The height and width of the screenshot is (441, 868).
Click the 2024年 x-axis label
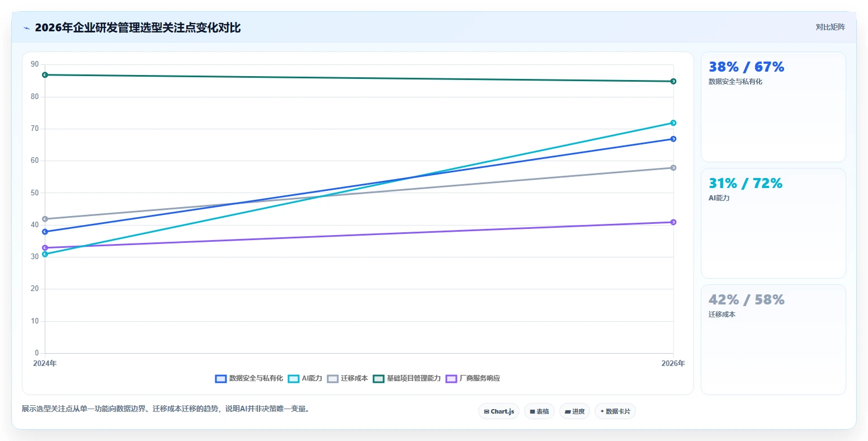click(x=45, y=364)
